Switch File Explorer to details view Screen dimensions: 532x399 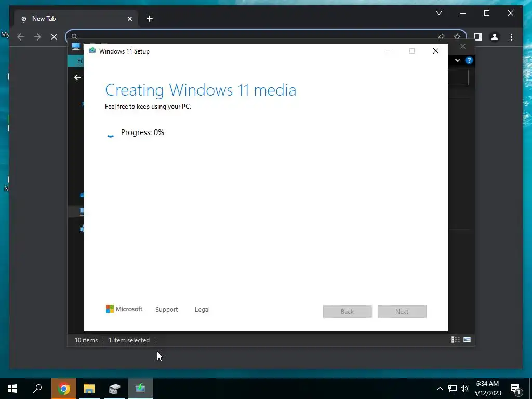tap(455, 340)
